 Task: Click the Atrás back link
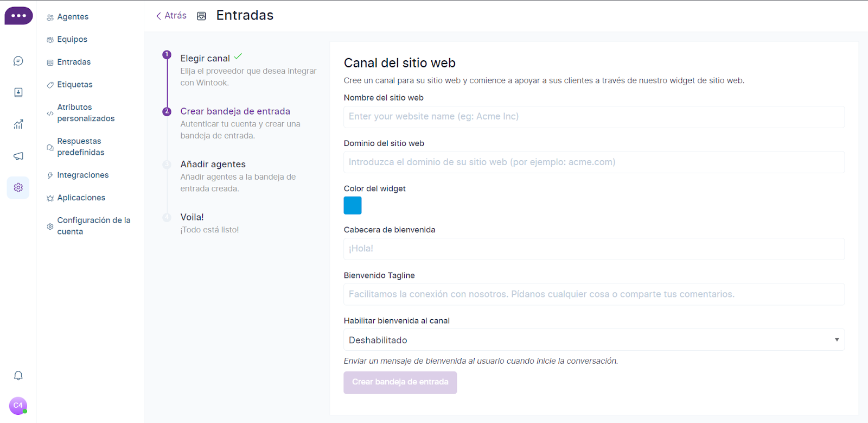[x=171, y=16]
